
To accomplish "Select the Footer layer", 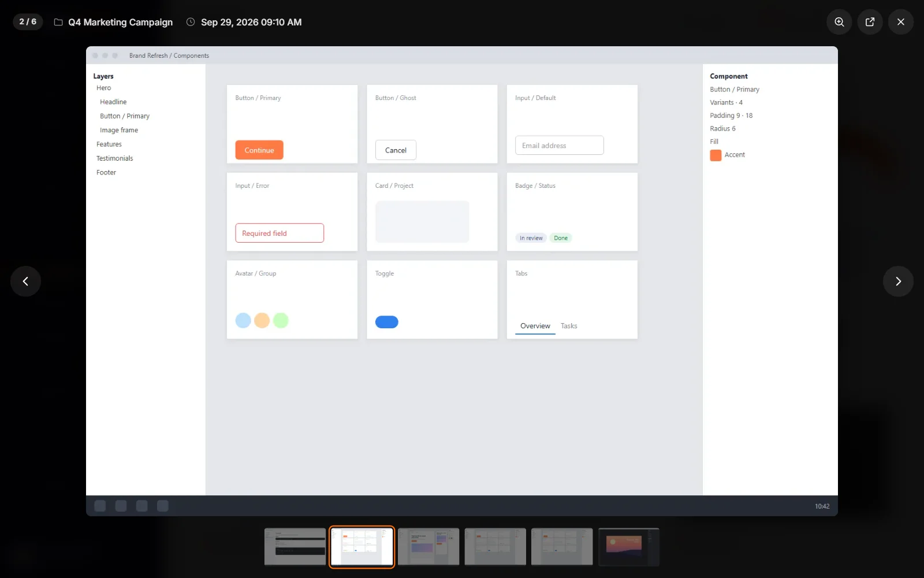I will click(106, 172).
